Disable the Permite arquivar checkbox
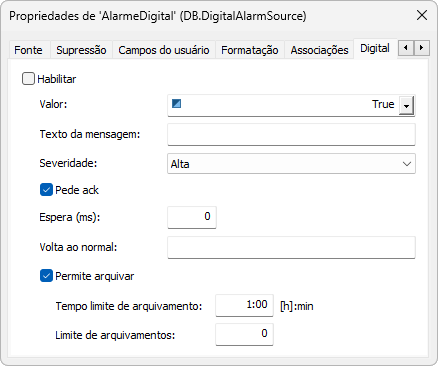 (46, 276)
